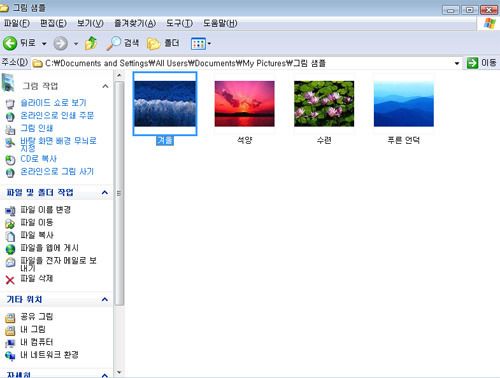Click the 내 컴퓨터 computer icon

(10, 343)
